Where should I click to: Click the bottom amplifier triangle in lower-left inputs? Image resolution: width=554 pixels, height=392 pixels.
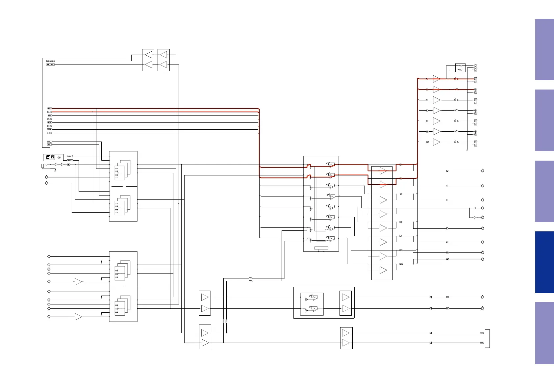(x=78, y=317)
